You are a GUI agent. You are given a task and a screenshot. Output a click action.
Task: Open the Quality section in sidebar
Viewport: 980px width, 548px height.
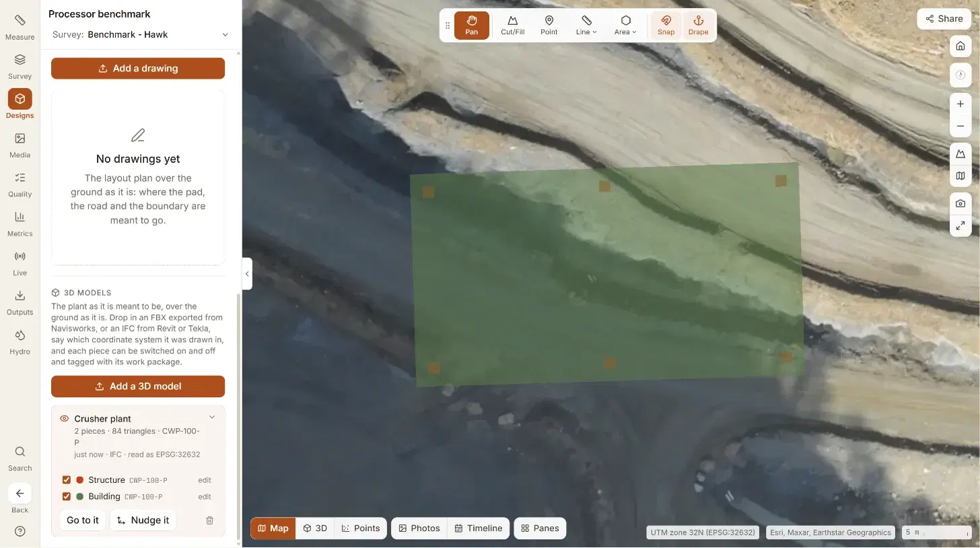pyautogui.click(x=20, y=184)
